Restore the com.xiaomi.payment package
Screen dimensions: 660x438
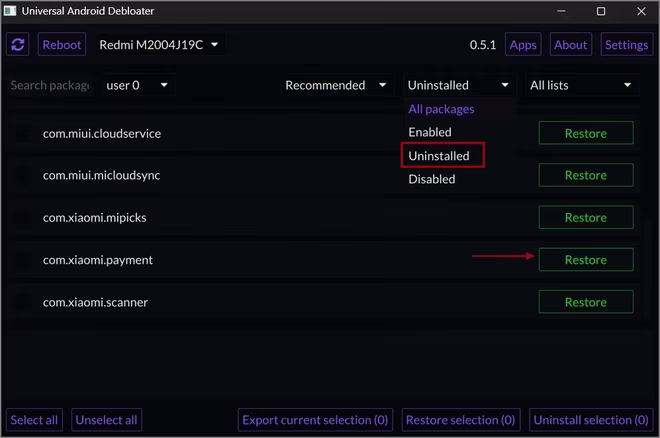pyautogui.click(x=585, y=260)
